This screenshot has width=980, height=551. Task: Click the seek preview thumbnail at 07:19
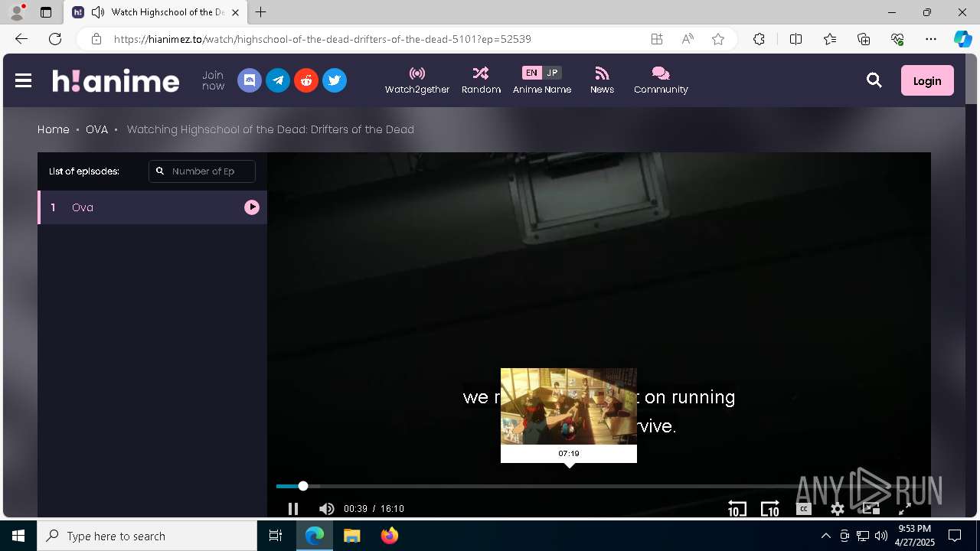click(x=569, y=406)
